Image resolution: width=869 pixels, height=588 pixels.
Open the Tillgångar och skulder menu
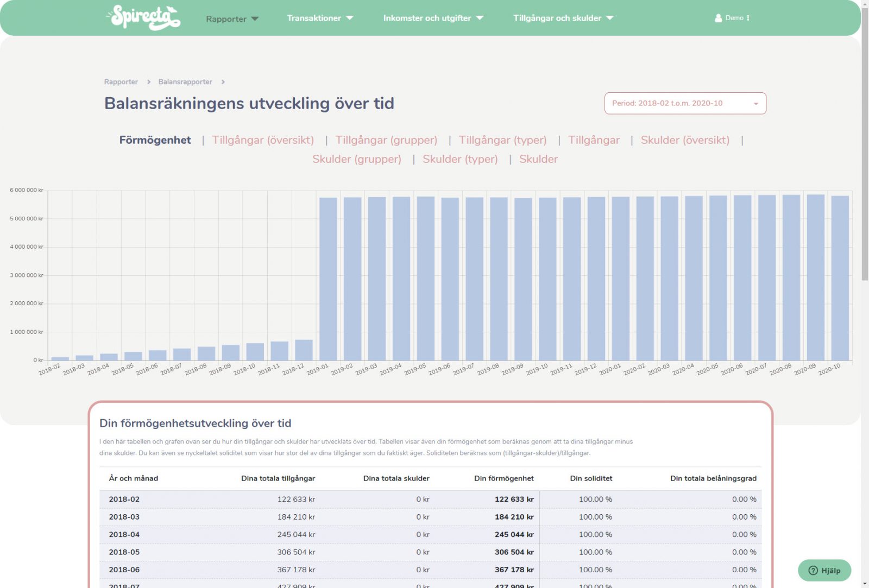point(563,18)
